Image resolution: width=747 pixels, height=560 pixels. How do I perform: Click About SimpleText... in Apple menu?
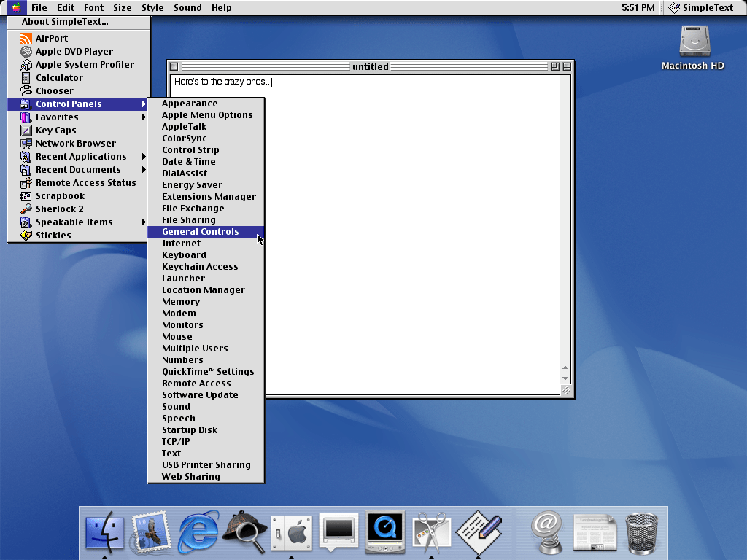(65, 22)
